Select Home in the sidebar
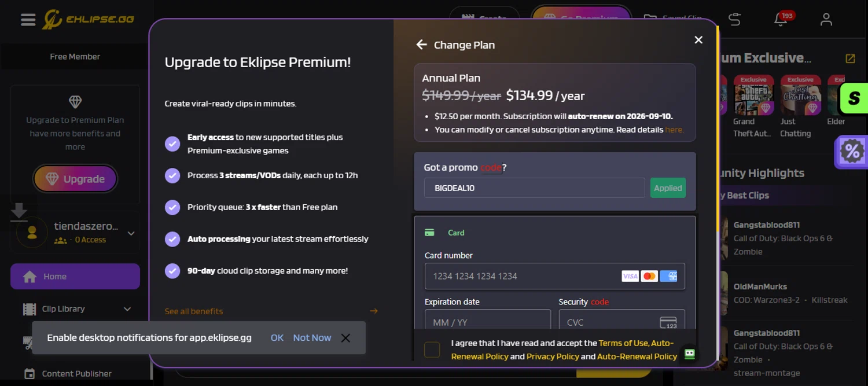Viewport: 868px width, 386px height. (x=75, y=277)
